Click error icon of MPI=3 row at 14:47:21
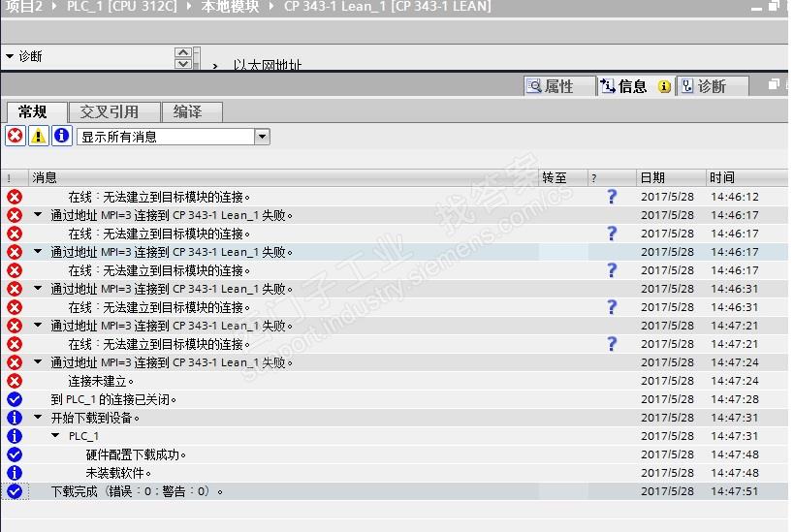This screenshot has width=794, height=532. coord(15,326)
